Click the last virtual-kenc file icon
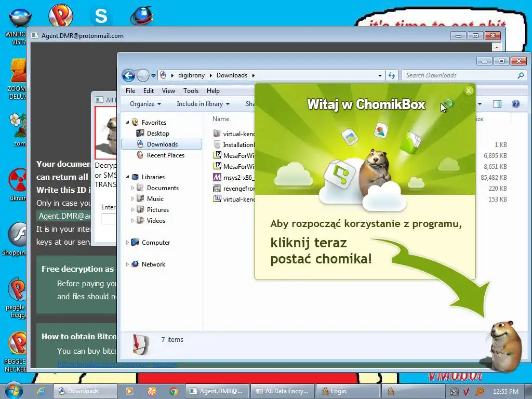 217,199
